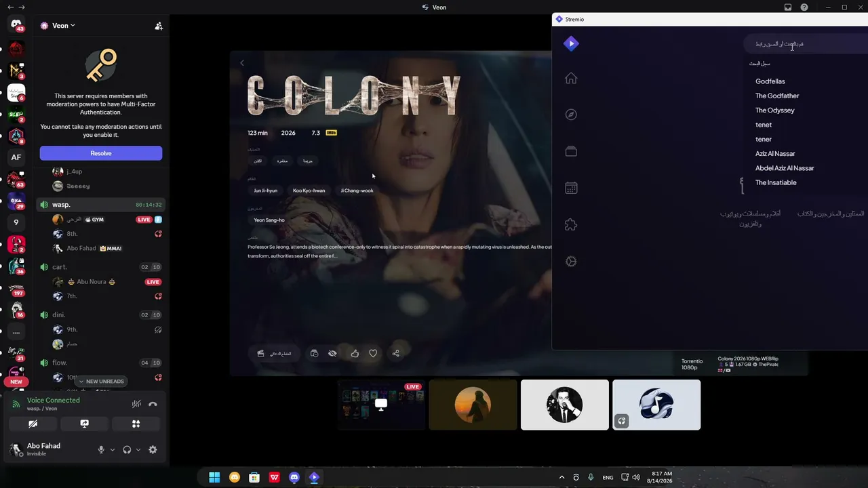Viewport: 868px width, 488px height.
Task: Click the Discord inbox icon in title bar
Action: (x=788, y=7)
